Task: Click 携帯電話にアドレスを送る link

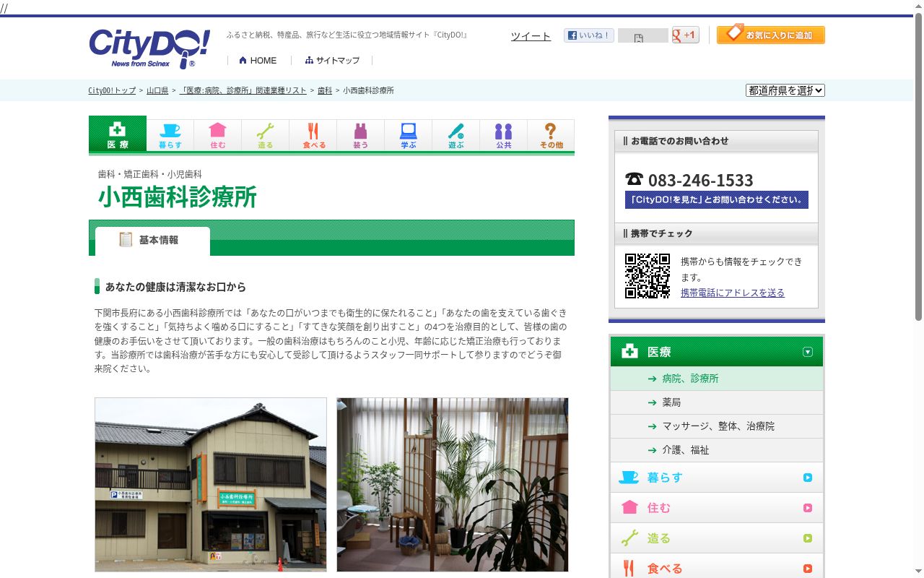Action: (733, 293)
